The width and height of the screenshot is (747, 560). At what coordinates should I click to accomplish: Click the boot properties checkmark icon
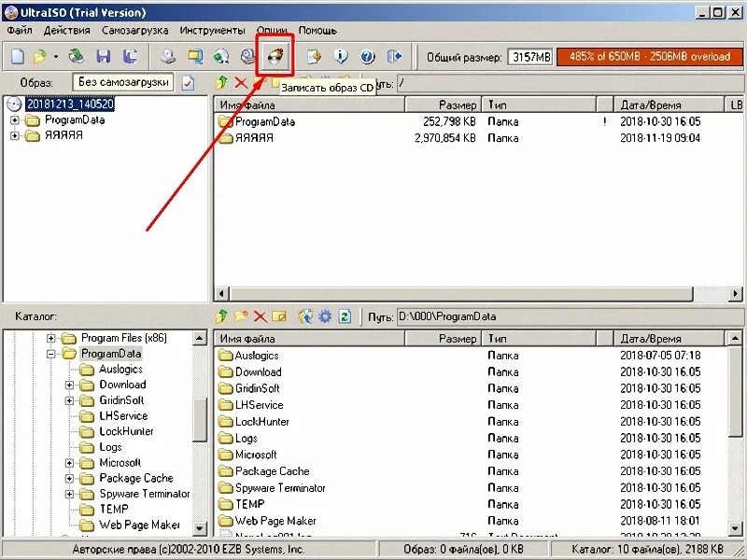pyautogui.click(x=189, y=83)
